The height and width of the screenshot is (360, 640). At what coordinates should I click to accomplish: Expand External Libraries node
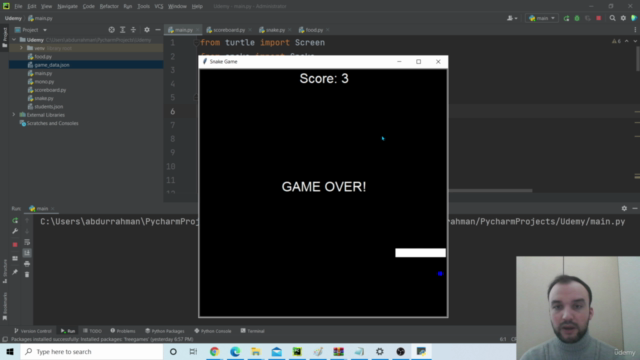coord(14,115)
